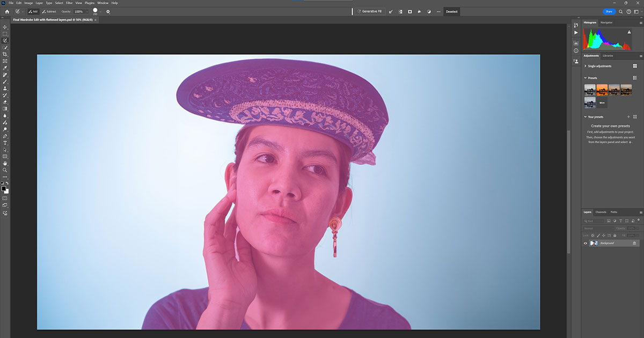Screen dimensions: 644x338
Task: Pick the Type tool
Action: (x=5, y=143)
